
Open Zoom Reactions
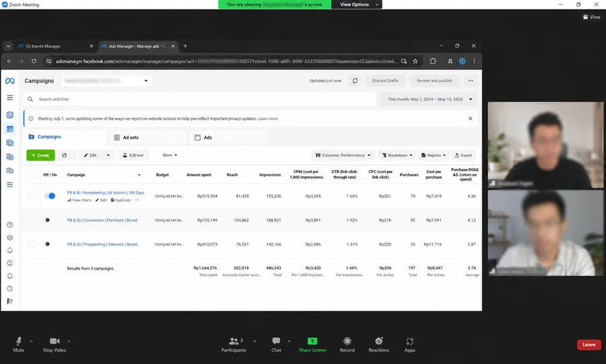coord(378,344)
